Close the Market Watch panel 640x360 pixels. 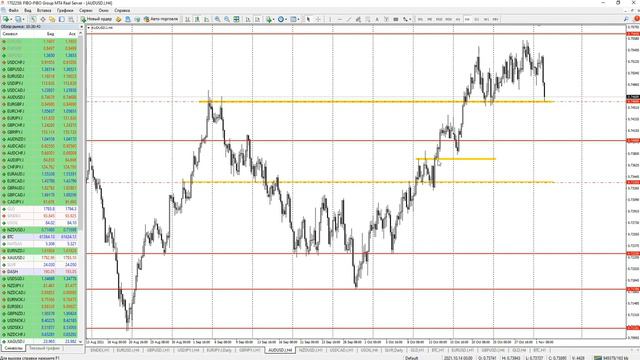pyautogui.click(x=81, y=27)
